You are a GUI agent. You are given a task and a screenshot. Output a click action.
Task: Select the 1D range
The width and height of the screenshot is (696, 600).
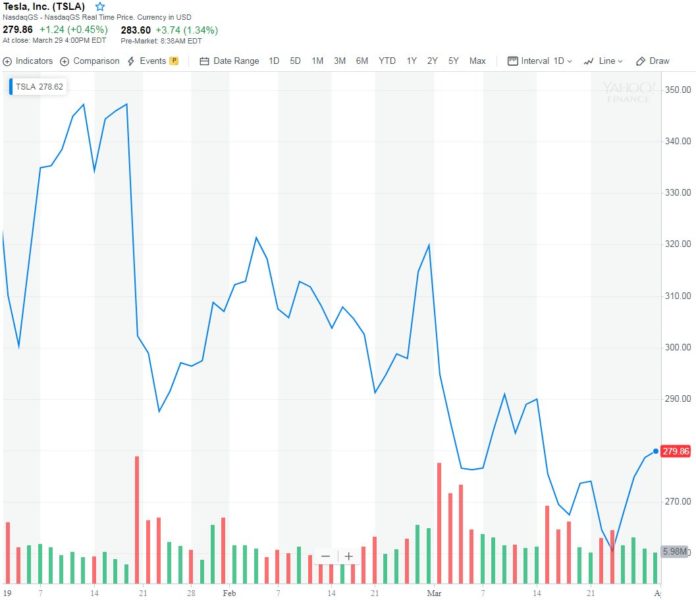pos(274,61)
